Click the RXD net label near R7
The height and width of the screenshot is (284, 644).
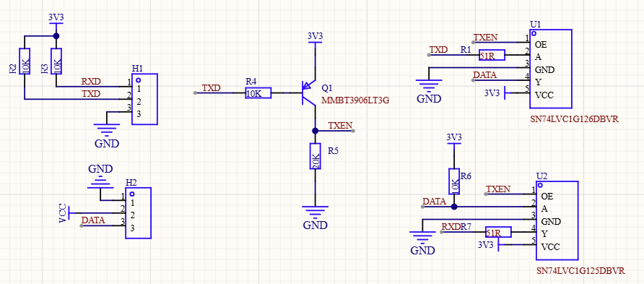tap(451, 227)
